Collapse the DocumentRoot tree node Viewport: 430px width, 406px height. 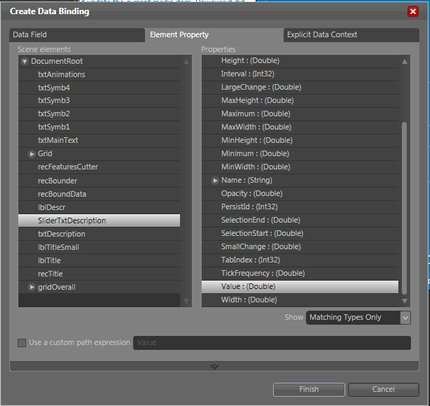[24, 61]
